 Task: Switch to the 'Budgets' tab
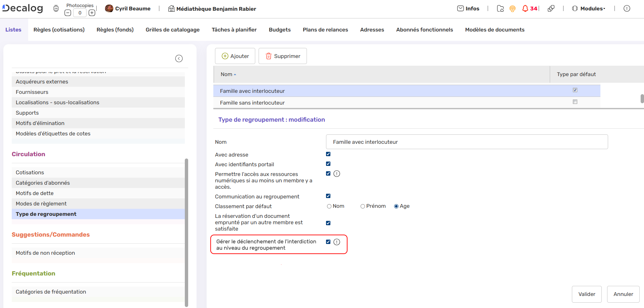(279, 30)
